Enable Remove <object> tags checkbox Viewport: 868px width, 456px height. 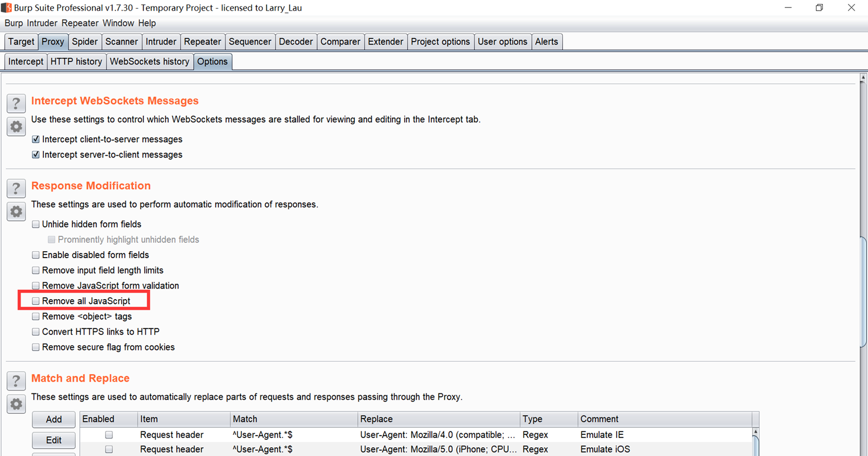[36, 317]
